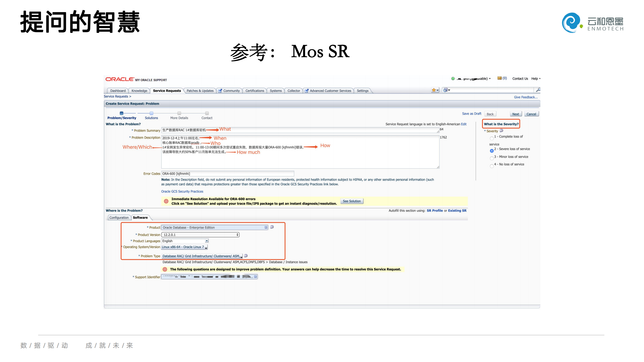Click the help icon next to Product

point(272,227)
